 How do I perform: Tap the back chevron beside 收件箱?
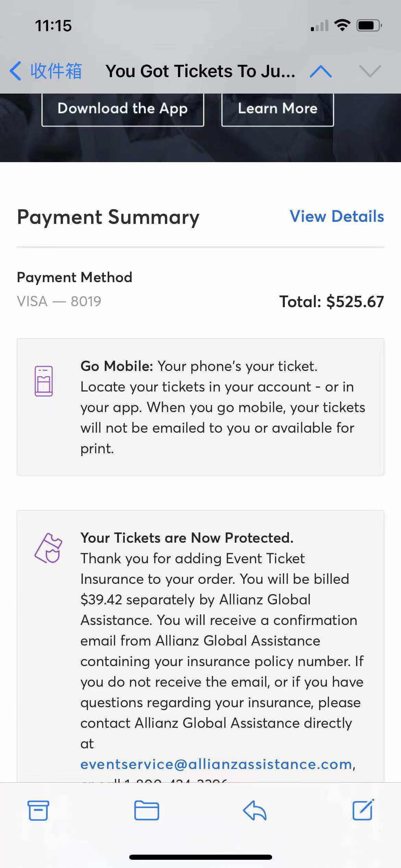click(x=15, y=71)
